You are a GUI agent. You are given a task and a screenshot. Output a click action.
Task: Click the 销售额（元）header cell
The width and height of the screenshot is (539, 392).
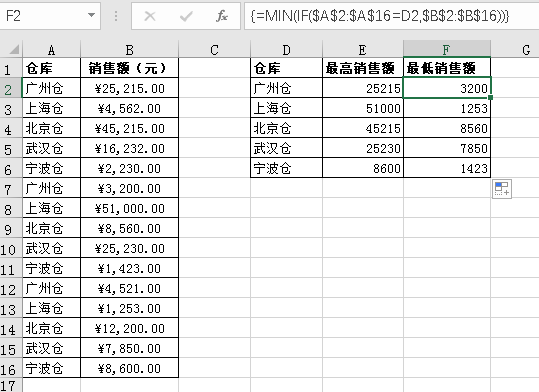[130, 68]
